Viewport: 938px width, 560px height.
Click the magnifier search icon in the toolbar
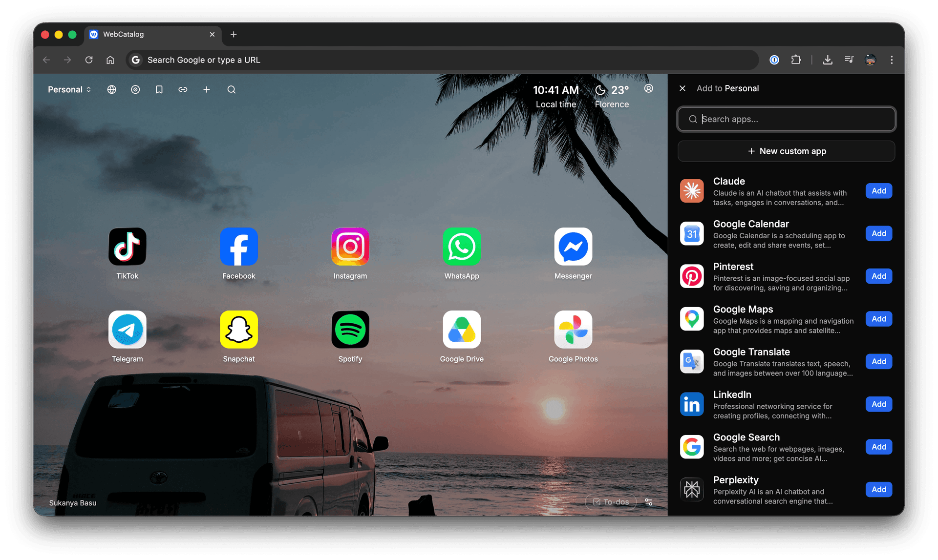coord(232,89)
